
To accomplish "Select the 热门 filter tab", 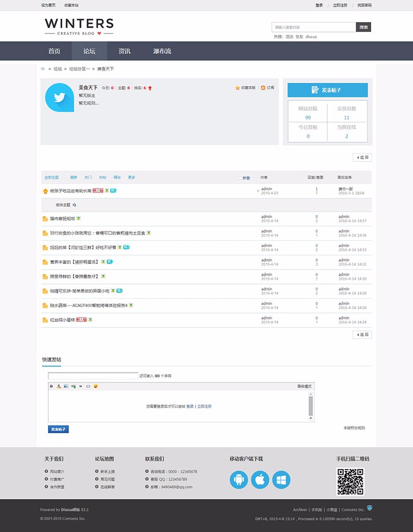I will [x=88, y=178].
